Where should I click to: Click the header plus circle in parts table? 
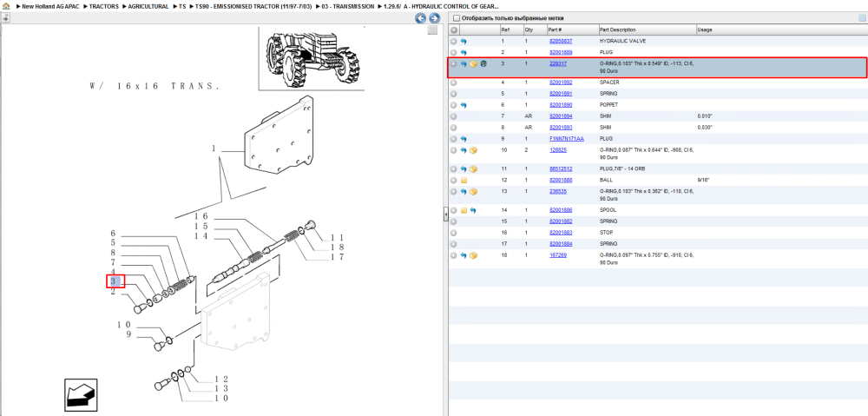(453, 30)
